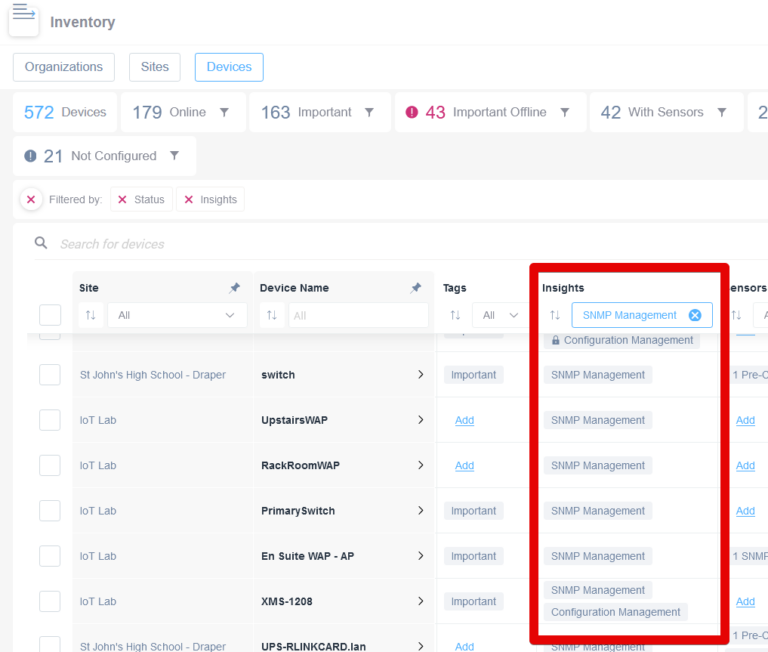Clear SNMP Management insights filter
This screenshot has width=768, height=652.
point(695,315)
